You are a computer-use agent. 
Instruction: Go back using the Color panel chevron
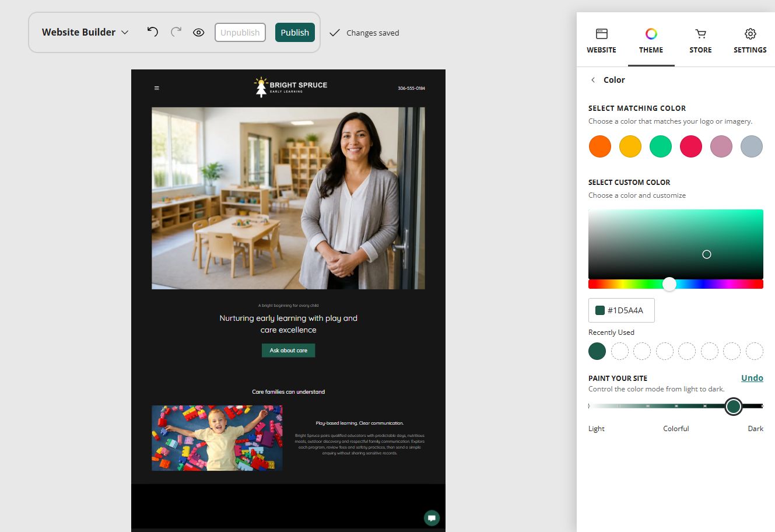click(593, 80)
